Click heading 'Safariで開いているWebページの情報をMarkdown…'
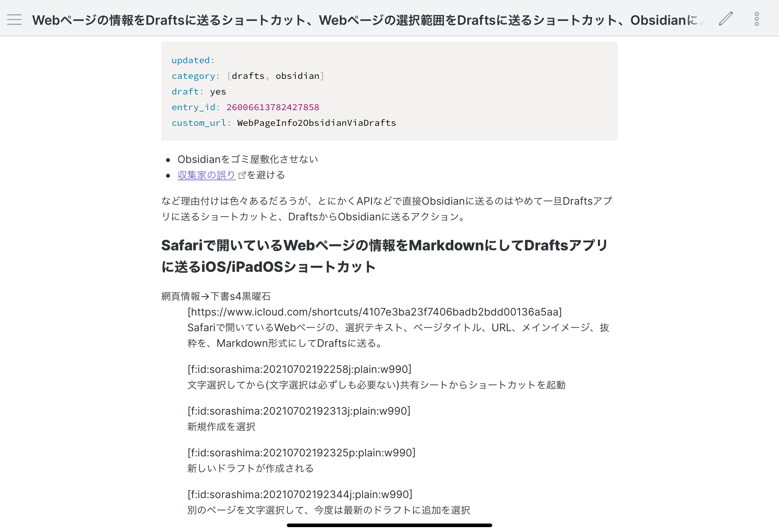The width and height of the screenshot is (779, 532). (x=384, y=256)
